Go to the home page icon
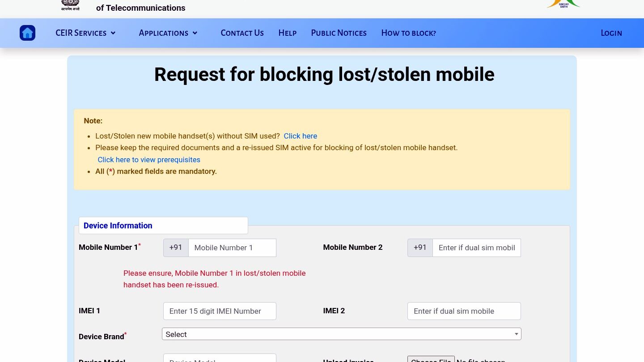 (27, 33)
